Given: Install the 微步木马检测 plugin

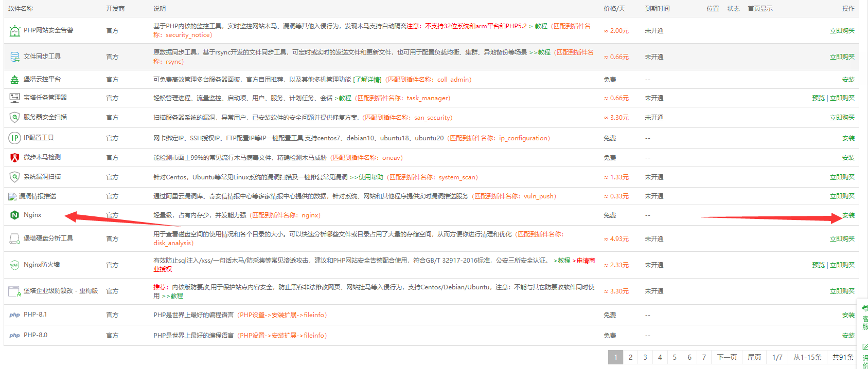Looking at the screenshot, I should 848,158.
